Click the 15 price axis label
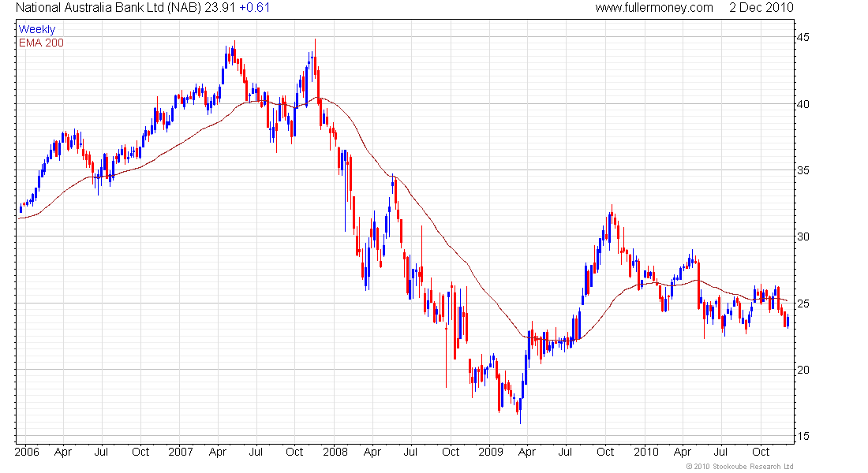 (803, 437)
